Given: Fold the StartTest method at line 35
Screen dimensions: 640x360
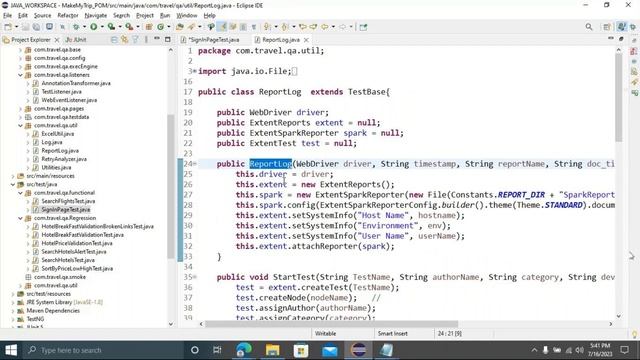Looking at the screenshot, I should tap(195, 277).
